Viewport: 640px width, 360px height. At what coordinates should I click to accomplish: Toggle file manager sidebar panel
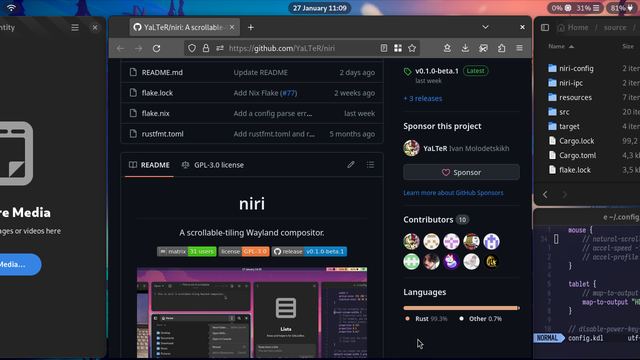(x=545, y=27)
